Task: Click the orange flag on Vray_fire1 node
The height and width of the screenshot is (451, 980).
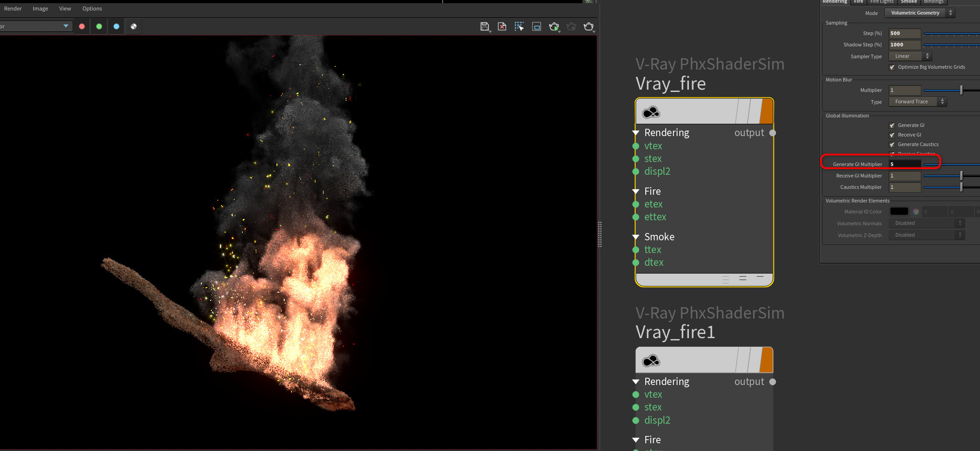Action: [x=766, y=360]
